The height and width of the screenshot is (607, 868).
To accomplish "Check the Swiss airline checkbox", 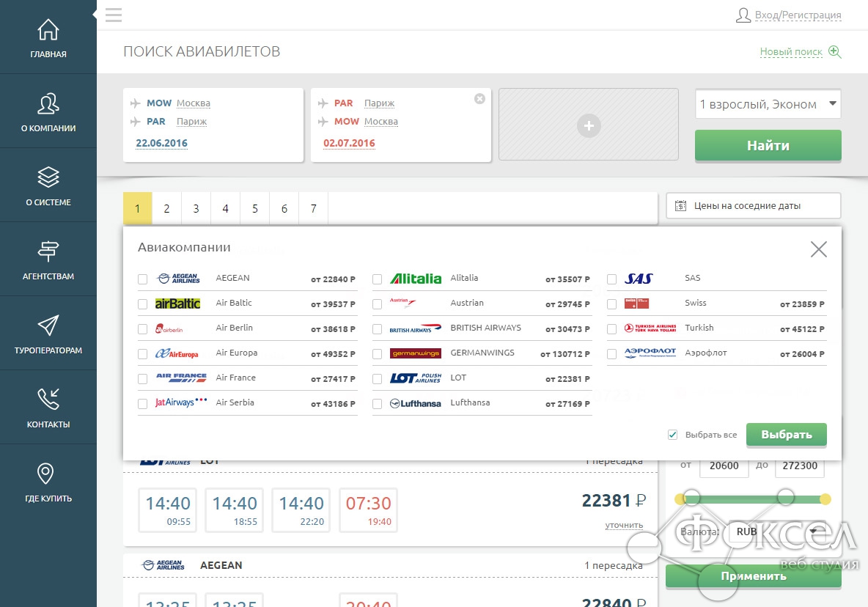I will pyautogui.click(x=611, y=303).
